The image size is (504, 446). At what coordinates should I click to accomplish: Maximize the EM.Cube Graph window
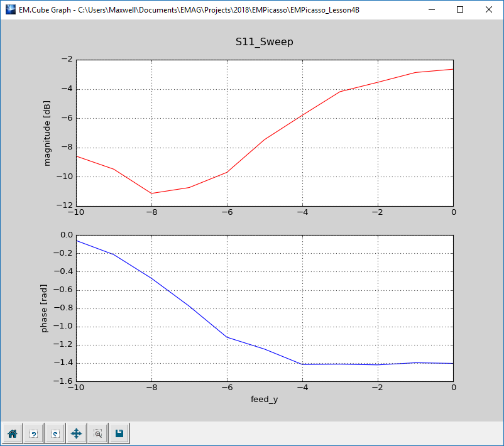point(460,9)
